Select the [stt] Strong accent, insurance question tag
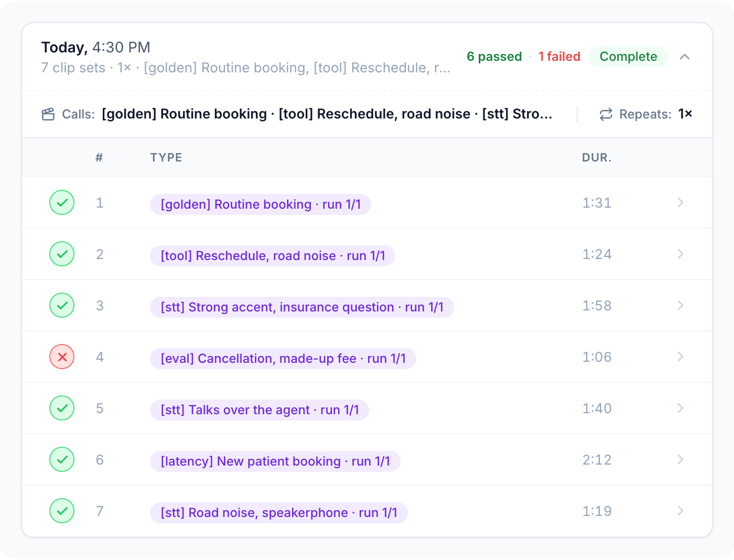Image resolution: width=734 pixels, height=560 pixels. point(302,307)
